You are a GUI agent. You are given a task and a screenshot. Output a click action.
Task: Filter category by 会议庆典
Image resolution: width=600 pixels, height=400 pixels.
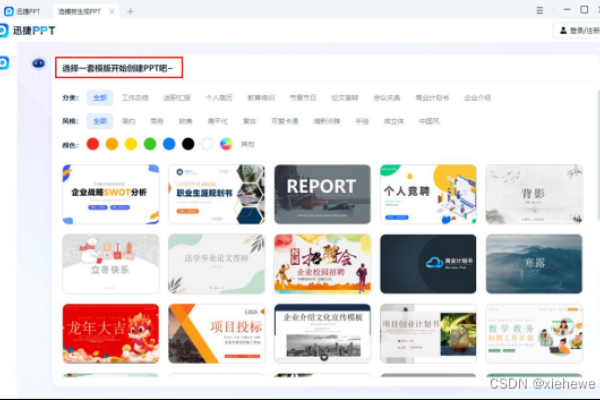[387, 98]
